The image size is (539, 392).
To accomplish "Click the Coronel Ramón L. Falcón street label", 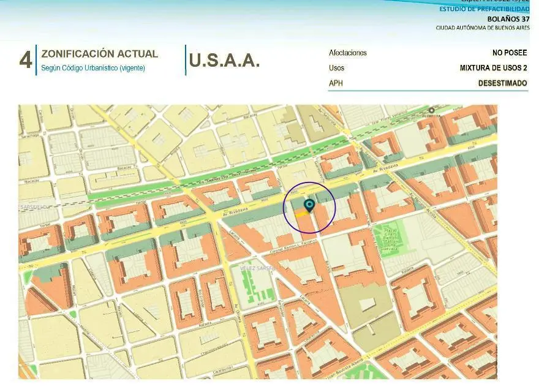I will (293, 246).
